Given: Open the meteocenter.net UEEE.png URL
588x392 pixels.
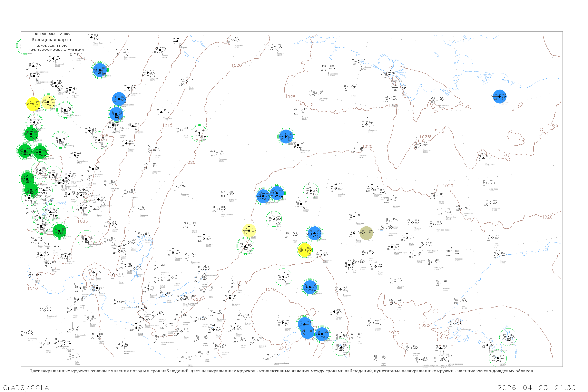Looking at the screenshot, I should coord(55,50).
